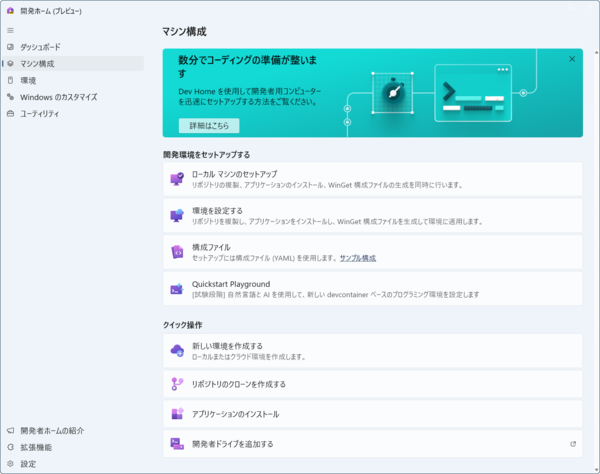Click the 新しい環境を作成する cloud icon

tap(177, 350)
